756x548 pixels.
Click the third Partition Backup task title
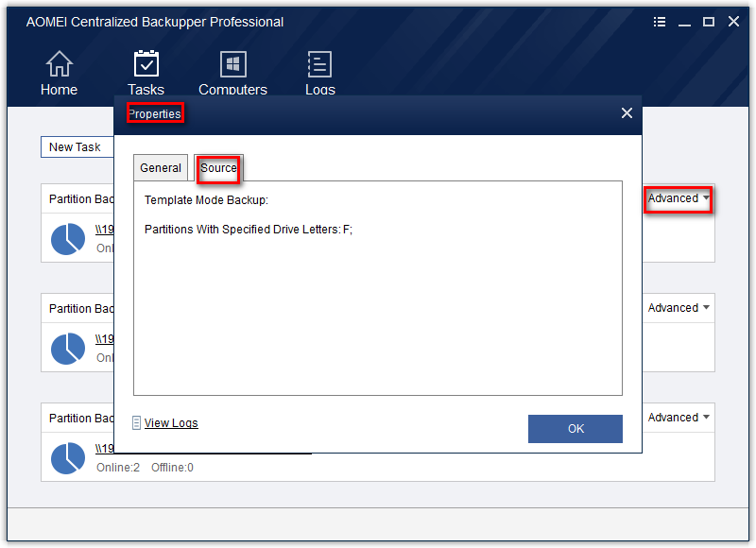(81, 418)
